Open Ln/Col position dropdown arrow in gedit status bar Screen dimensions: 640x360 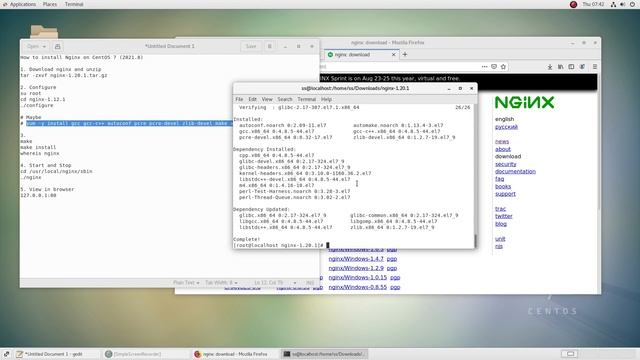coord(295,282)
